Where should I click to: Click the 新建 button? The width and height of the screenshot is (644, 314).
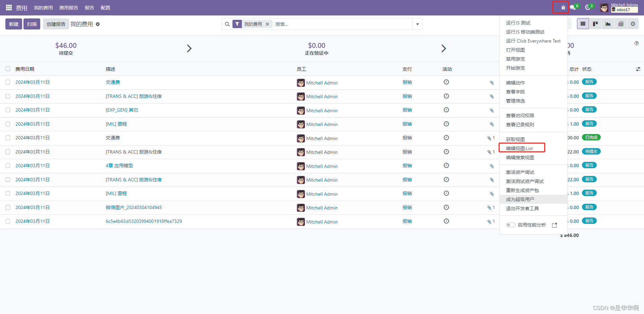click(x=13, y=24)
